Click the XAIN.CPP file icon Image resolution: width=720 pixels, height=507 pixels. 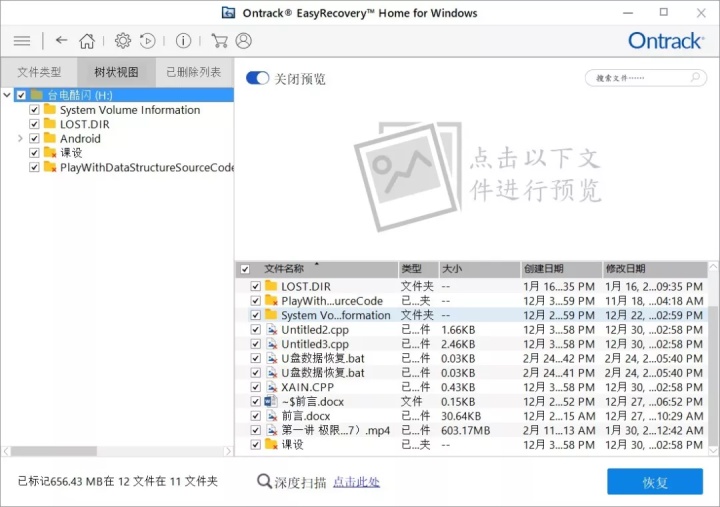click(272, 387)
